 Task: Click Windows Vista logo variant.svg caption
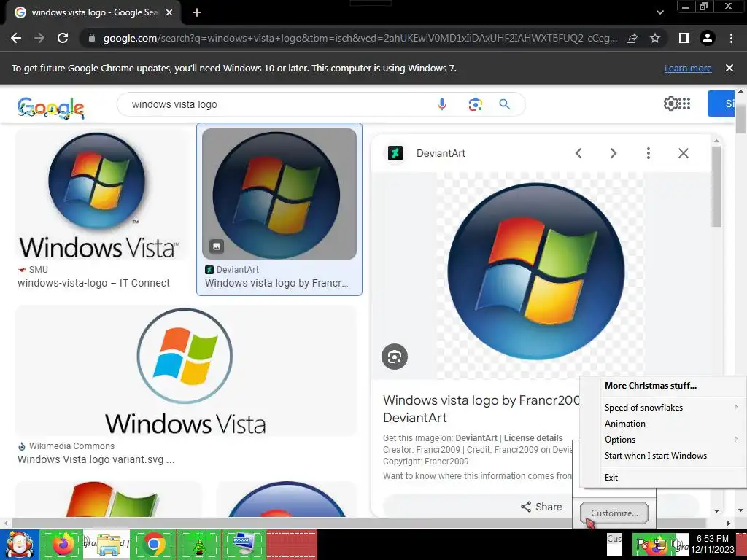click(x=96, y=459)
